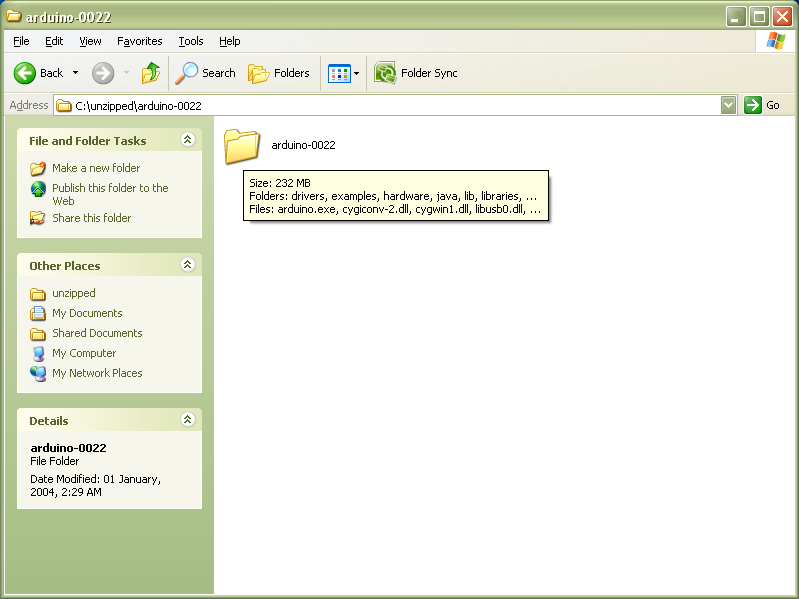
Task: Click the title bar folder icon
Action: pos(14,16)
